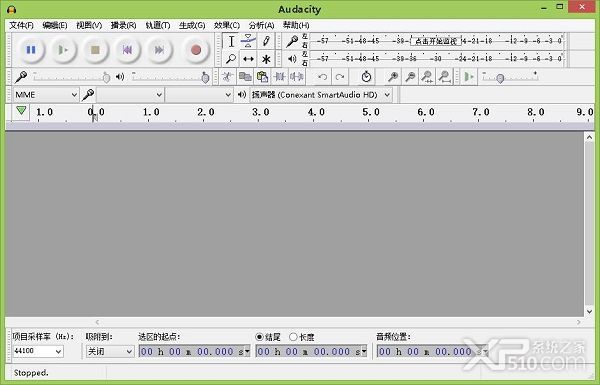
Task: Select the Time Shift tool
Action: coord(248,59)
